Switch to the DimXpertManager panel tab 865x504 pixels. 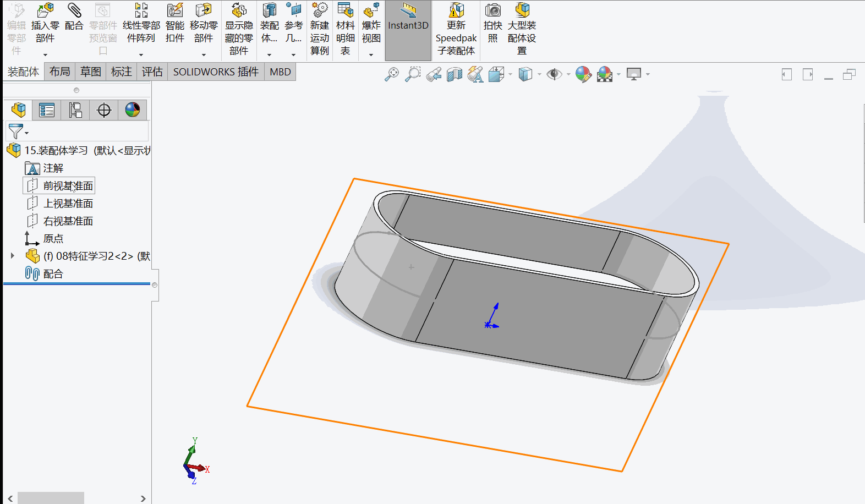pos(104,110)
